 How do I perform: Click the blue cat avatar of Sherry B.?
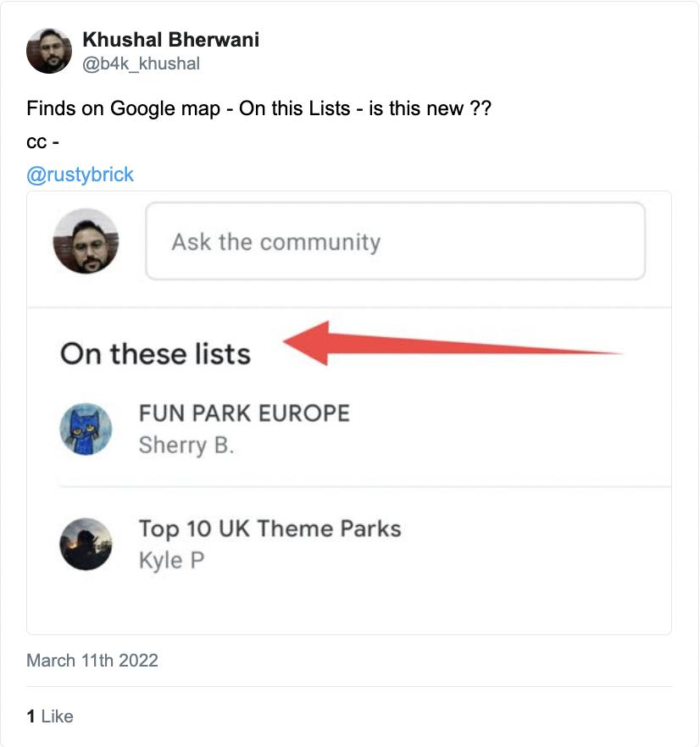point(86,429)
